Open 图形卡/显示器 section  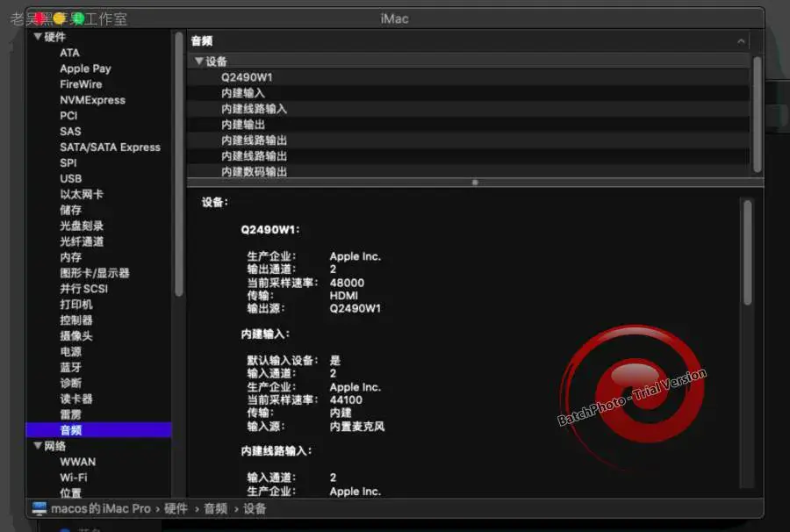(x=95, y=272)
